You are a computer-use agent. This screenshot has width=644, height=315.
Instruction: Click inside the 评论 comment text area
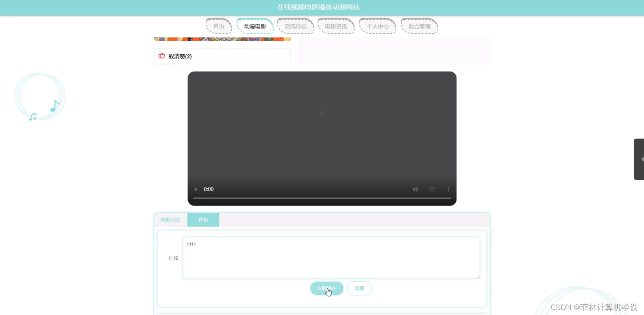331,258
